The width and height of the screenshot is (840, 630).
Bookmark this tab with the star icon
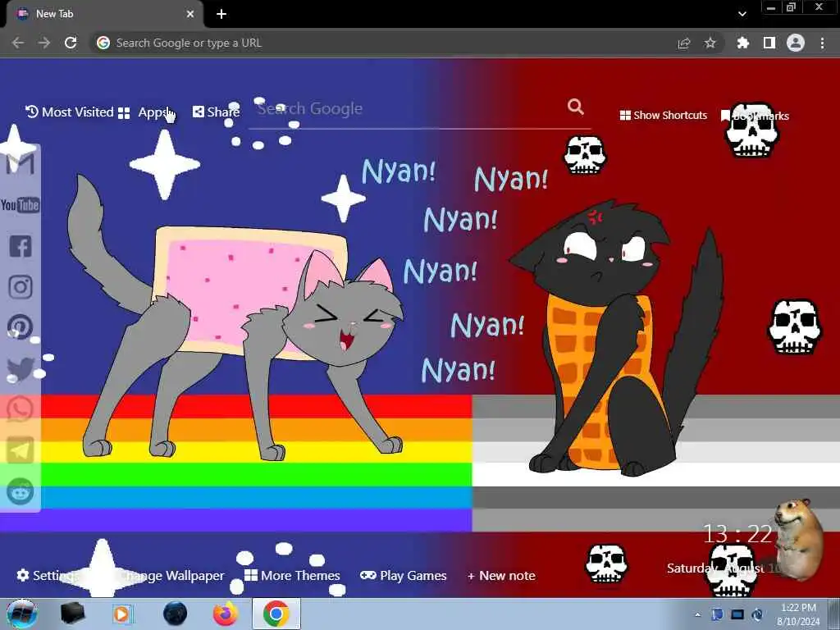pos(710,43)
